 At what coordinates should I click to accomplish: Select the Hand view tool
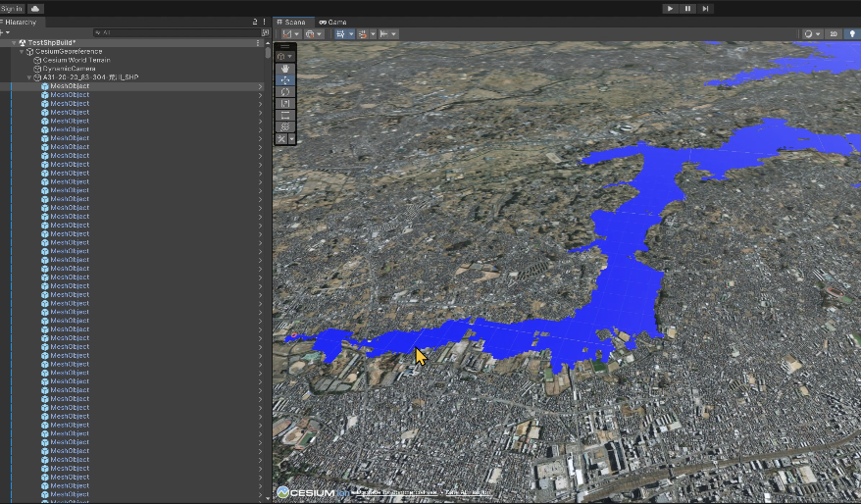(x=285, y=68)
